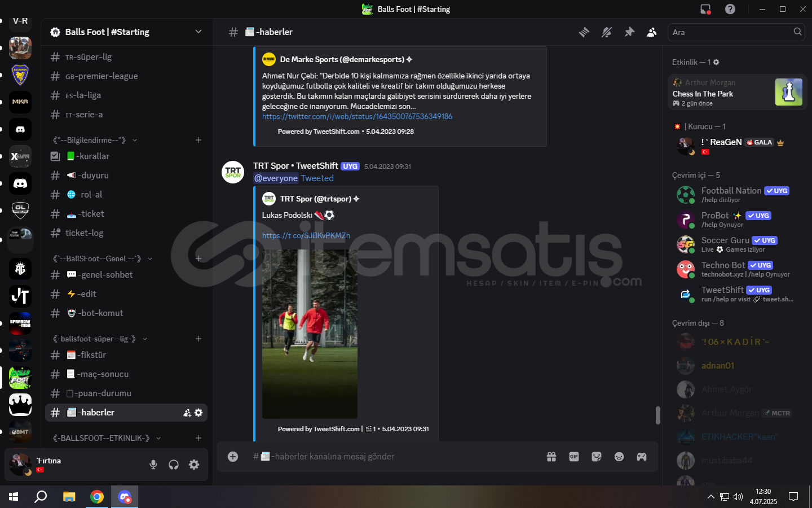Open the ticket channel
Screen dimensions: 812x508
[126, 214]
